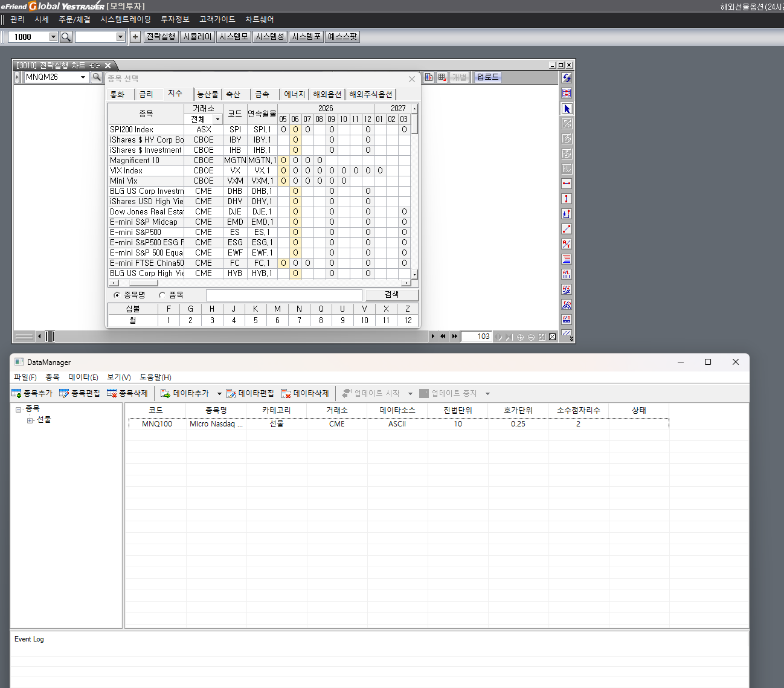Select the MNQ100 row in DataManager table
The image size is (784, 688).
[399, 424]
